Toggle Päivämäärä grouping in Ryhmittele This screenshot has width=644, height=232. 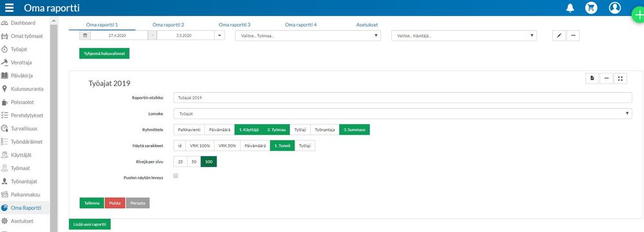click(219, 130)
